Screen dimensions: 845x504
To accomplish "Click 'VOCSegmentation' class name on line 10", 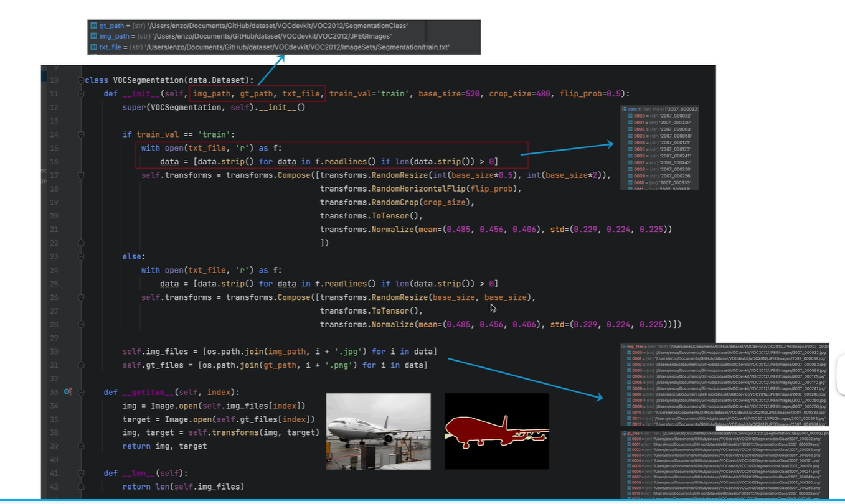I will tap(148, 80).
